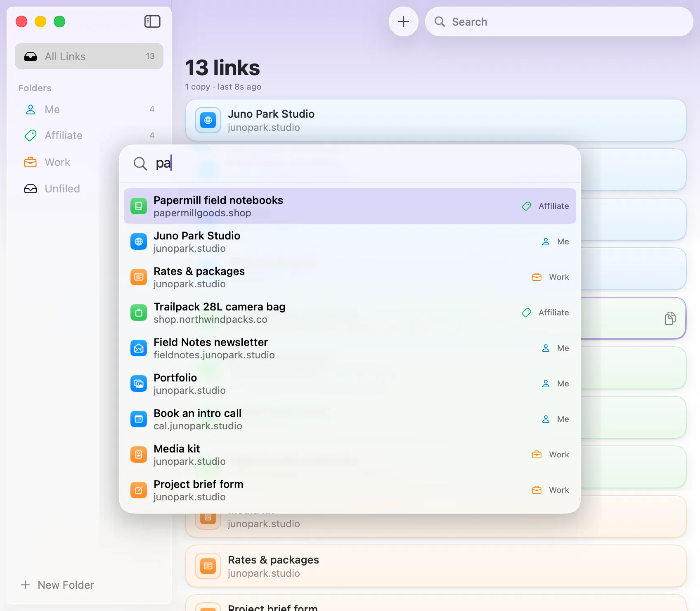
Task: Click the calendar icon for Book an intro call
Action: [x=139, y=419]
